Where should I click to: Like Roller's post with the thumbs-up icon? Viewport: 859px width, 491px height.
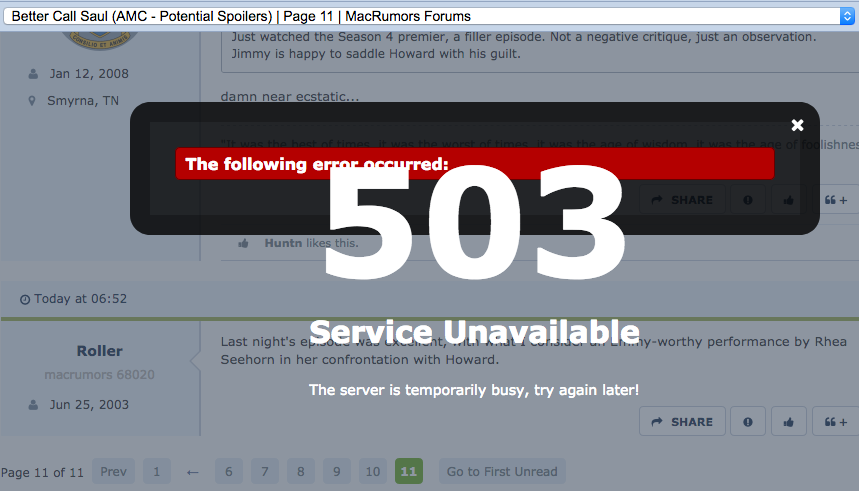pos(788,421)
